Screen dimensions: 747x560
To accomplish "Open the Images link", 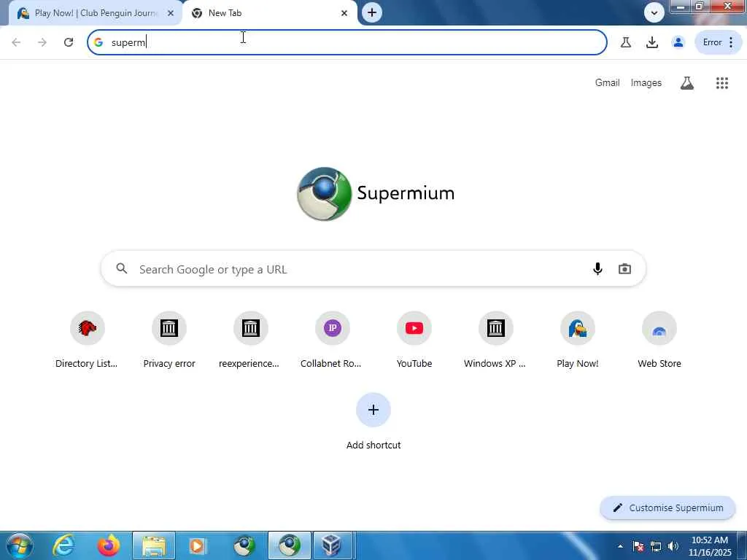I will click(646, 83).
